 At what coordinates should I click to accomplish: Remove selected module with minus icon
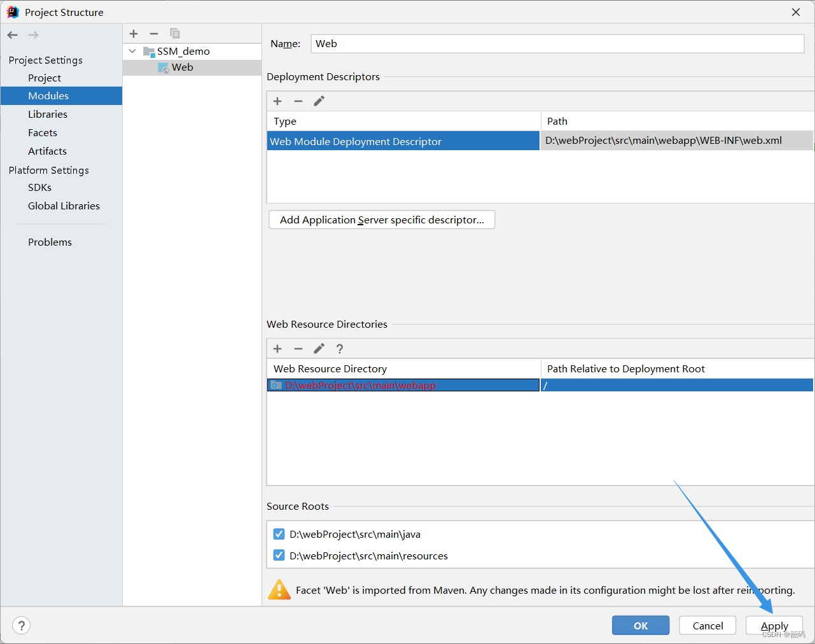tap(154, 34)
